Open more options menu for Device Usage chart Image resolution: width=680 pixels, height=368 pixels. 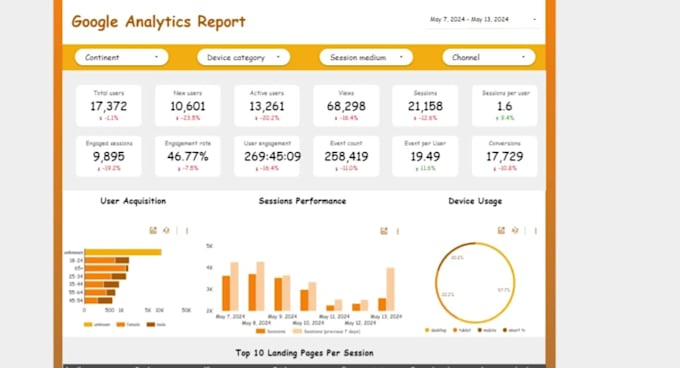pos(536,231)
